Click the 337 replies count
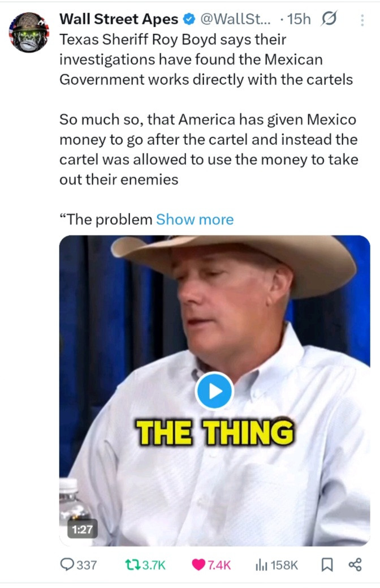380x588 pixels. (x=87, y=565)
